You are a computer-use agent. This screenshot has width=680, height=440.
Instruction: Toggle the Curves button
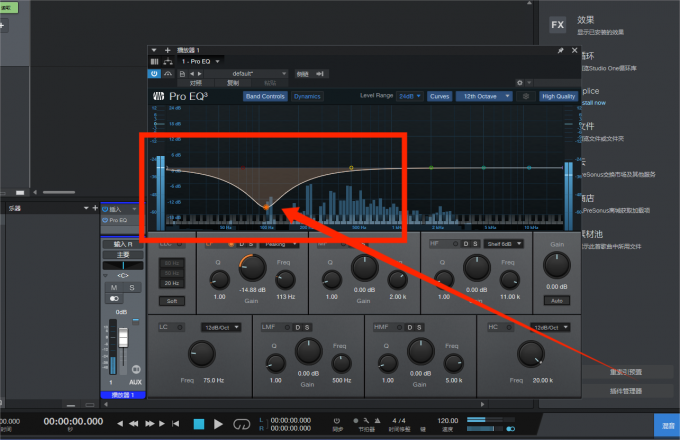click(439, 96)
